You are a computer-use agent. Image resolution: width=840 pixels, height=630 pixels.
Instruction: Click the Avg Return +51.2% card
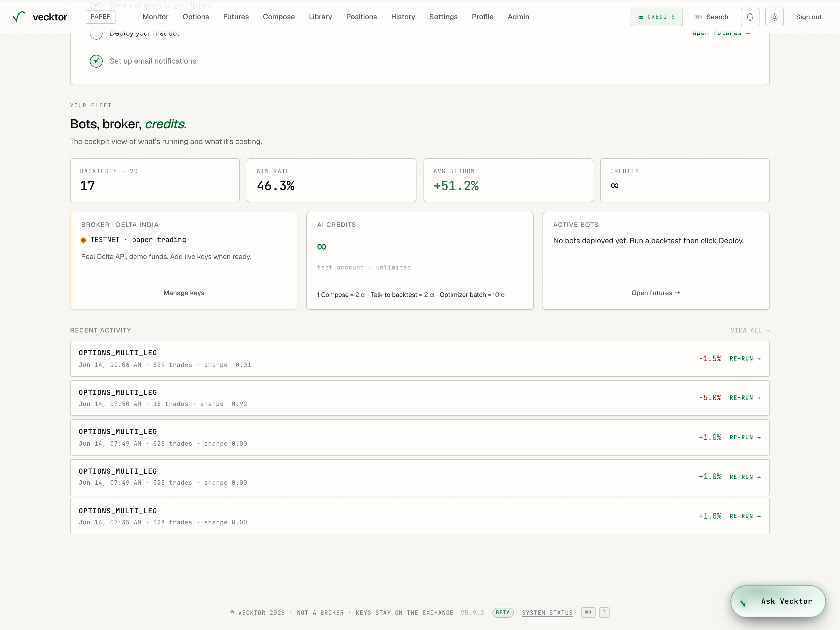click(x=508, y=180)
